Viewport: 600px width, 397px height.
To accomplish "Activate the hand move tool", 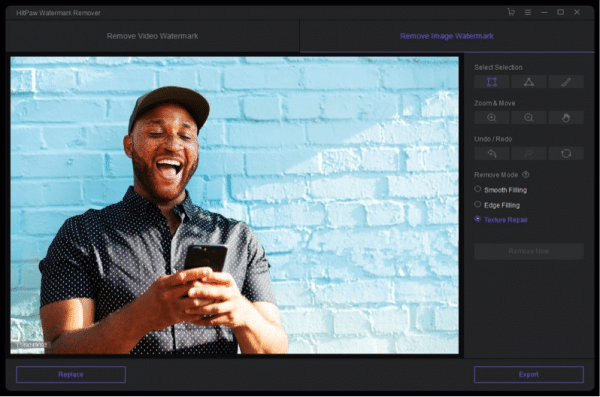I will [x=566, y=118].
